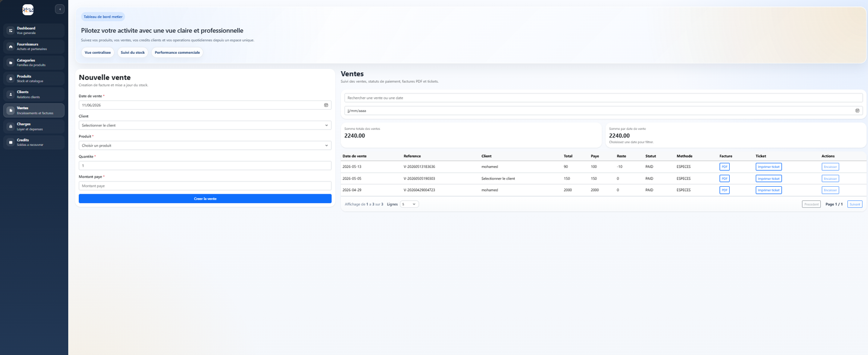Screen dimensions: 868x355
Task: Click the jj/mm/aaaa date filter field
Action: point(603,111)
